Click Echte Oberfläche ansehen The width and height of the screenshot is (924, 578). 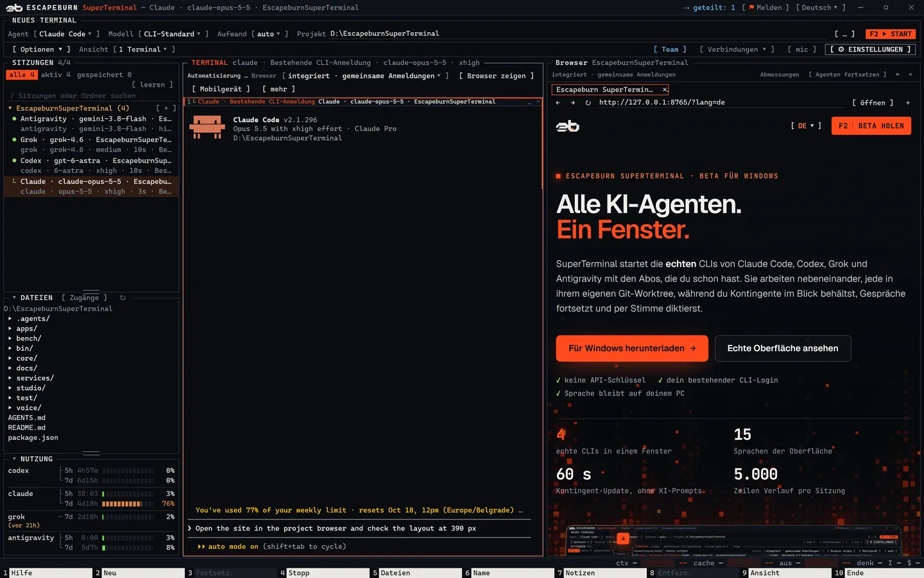[783, 348]
